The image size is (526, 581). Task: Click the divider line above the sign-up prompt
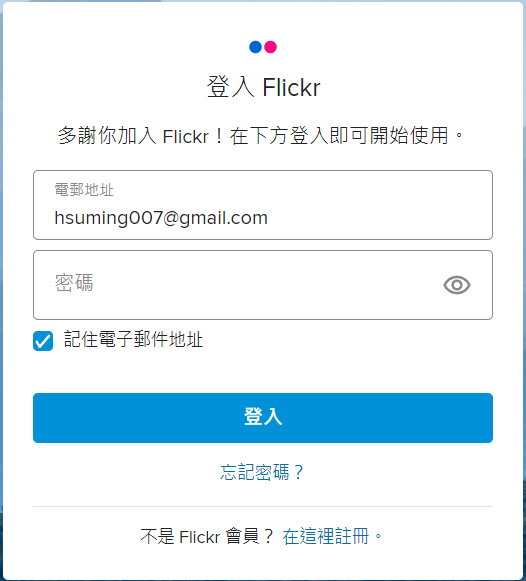click(263, 506)
